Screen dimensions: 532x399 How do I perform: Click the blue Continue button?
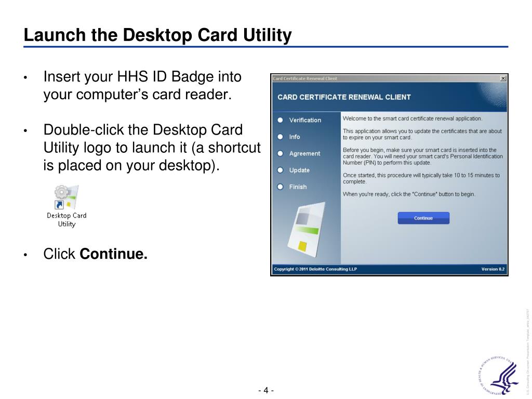(423, 218)
